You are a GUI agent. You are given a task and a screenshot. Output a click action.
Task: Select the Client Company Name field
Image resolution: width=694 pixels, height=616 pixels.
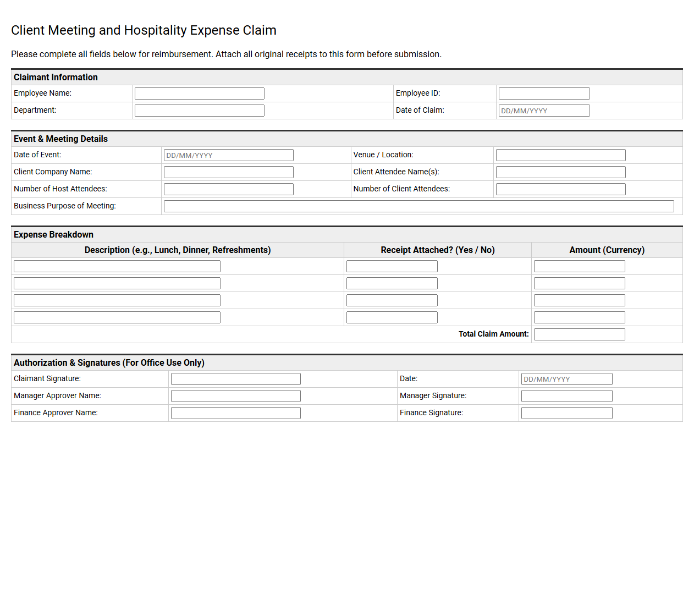(229, 172)
